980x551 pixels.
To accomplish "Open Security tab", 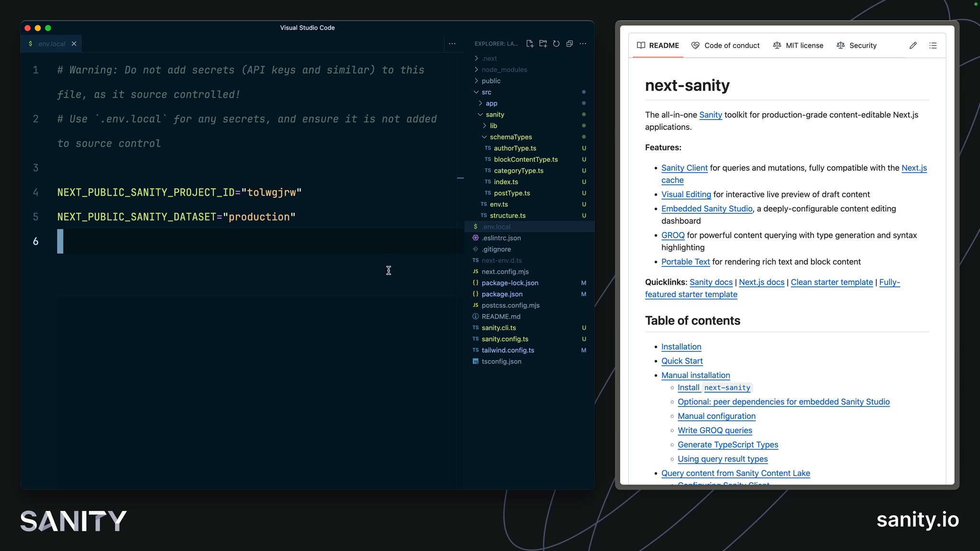I will 857,45.
